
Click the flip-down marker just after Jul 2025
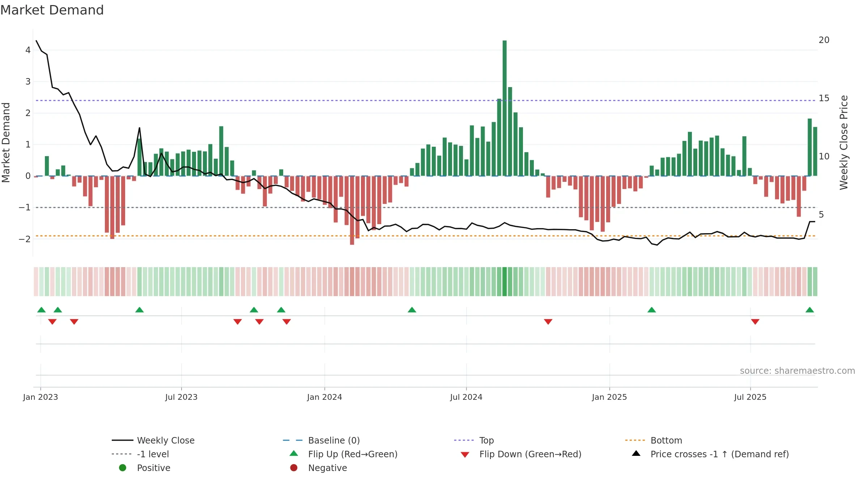tap(755, 322)
